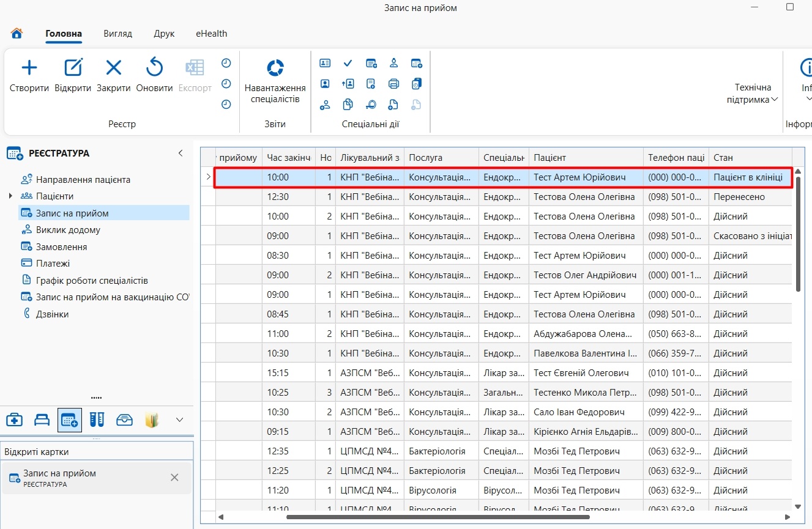Click the home icon in the ribbon
This screenshot has height=529, width=812.
pyautogui.click(x=17, y=34)
